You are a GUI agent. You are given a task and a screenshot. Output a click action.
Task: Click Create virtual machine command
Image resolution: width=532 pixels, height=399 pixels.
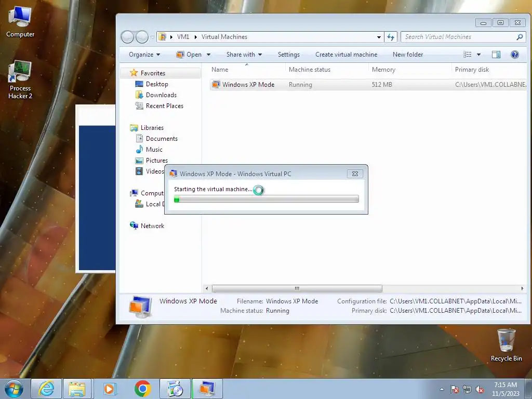(x=347, y=55)
